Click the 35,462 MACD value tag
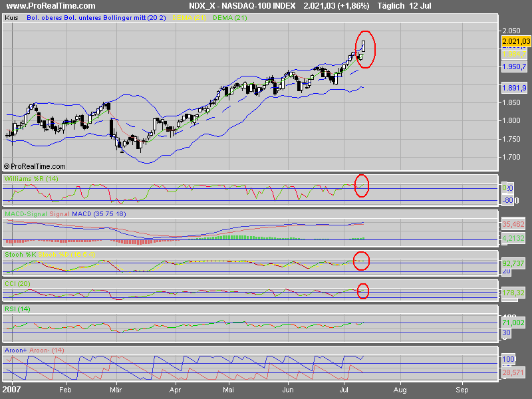532x399 pixels. pyautogui.click(x=513, y=224)
